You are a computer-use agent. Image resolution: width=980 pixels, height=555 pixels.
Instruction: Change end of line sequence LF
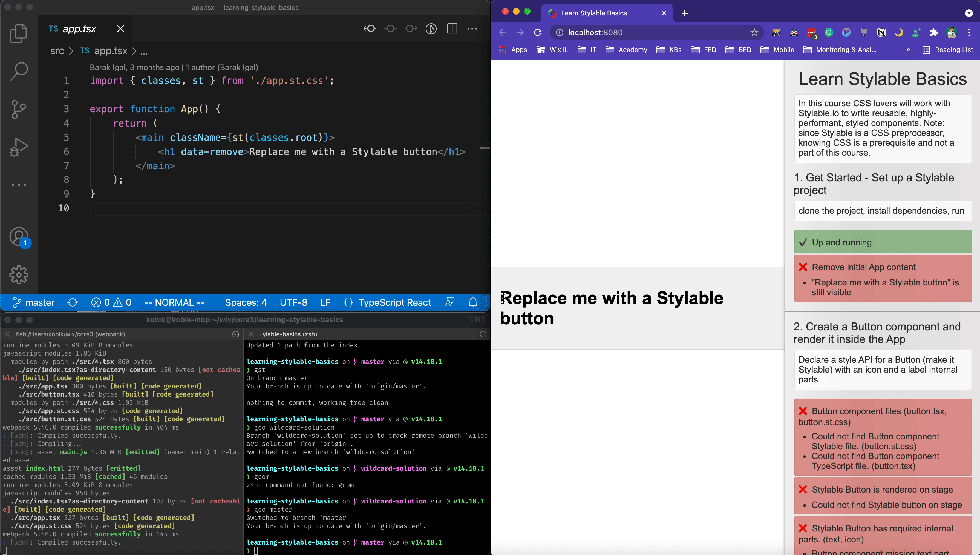pos(325,303)
